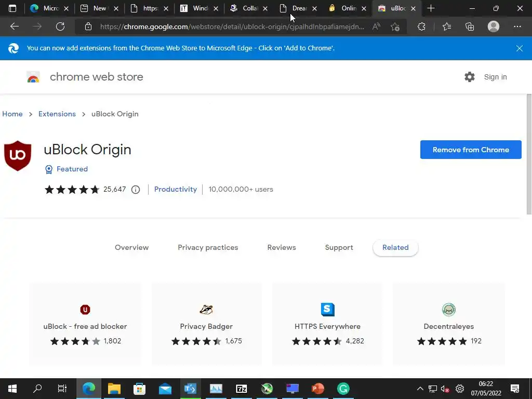Go to Home breadcrumb link
This screenshot has height=399, width=532.
coord(12,114)
